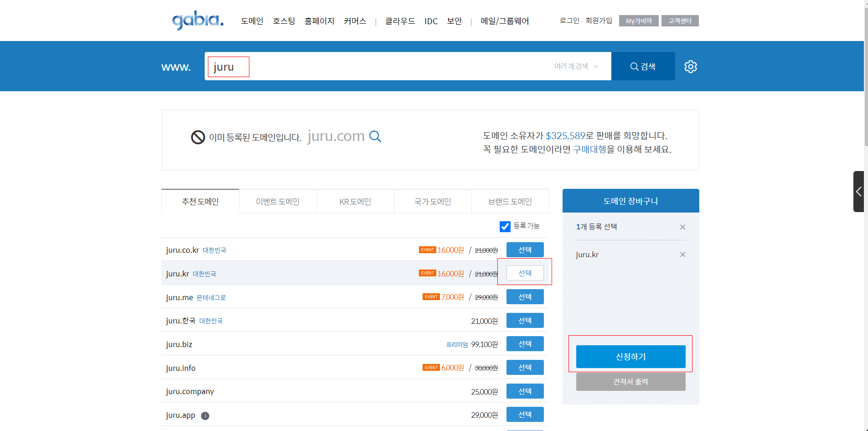Open the 커머스 menu
This screenshot has height=431, width=868.
pyautogui.click(x=355, y=21)
